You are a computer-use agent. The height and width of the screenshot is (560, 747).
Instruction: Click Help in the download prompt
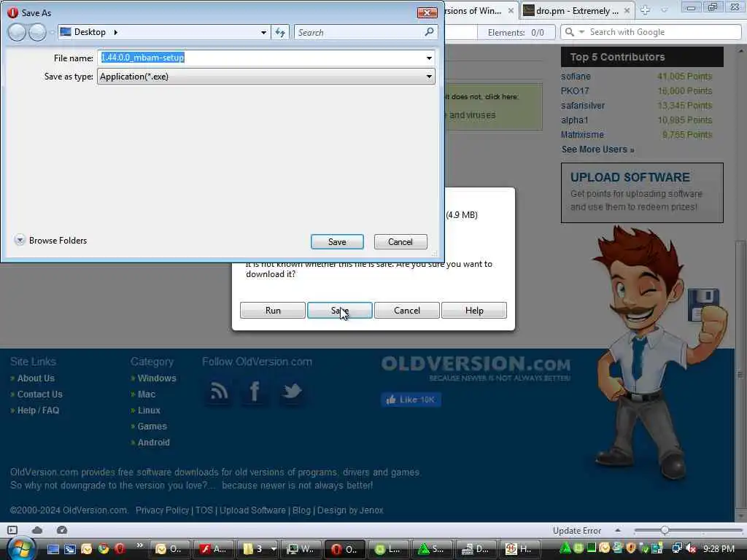coord(474,311)
